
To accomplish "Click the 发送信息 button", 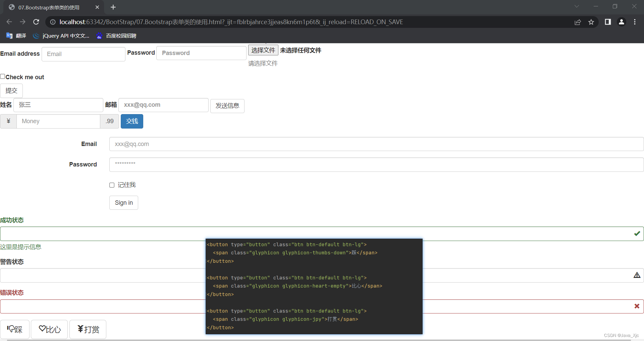I will click(x=227, y=106).
